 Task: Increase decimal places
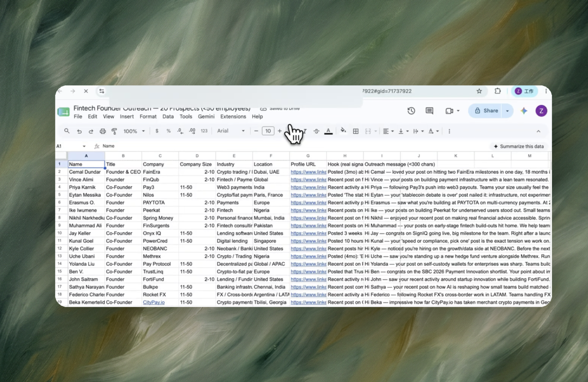tap(192, 131)
